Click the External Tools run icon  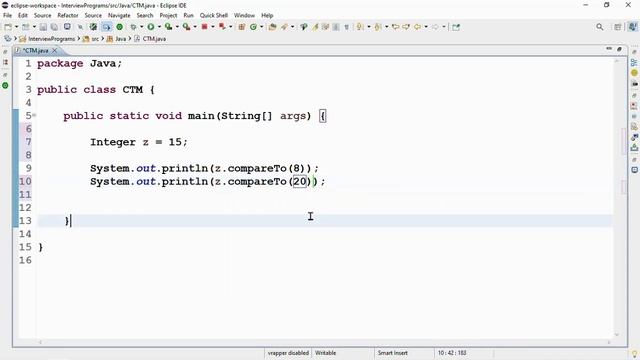point(186,27)
